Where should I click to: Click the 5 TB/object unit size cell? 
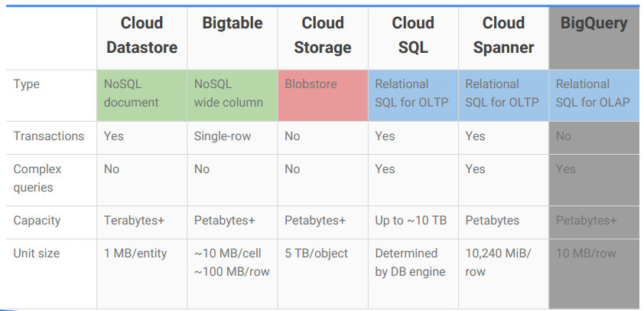(317, 254)
